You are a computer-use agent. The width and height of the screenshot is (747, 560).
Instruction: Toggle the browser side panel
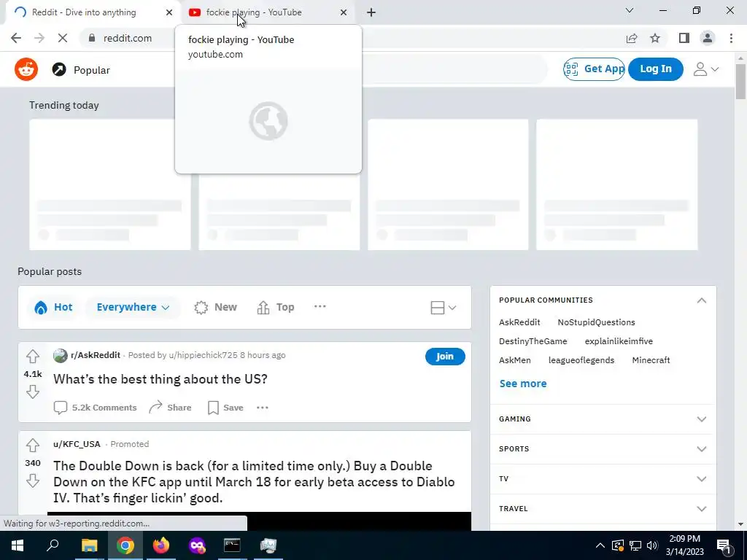684,38
